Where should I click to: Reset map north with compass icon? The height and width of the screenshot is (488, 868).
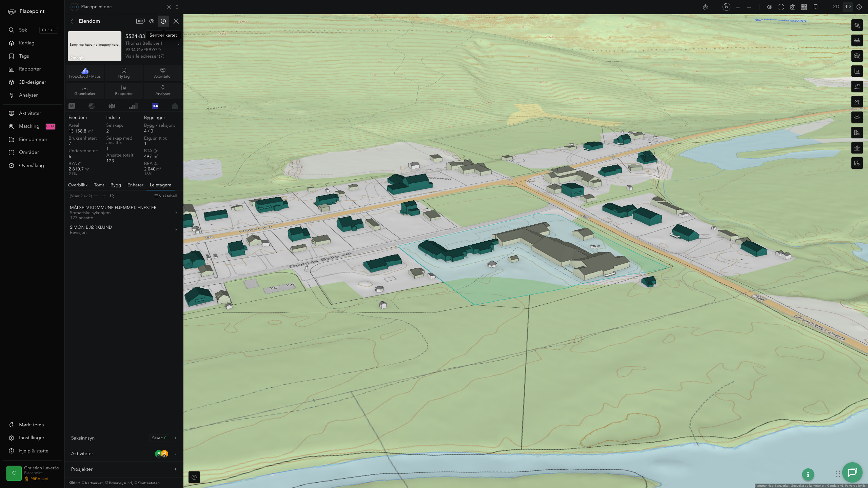[726, 7]
